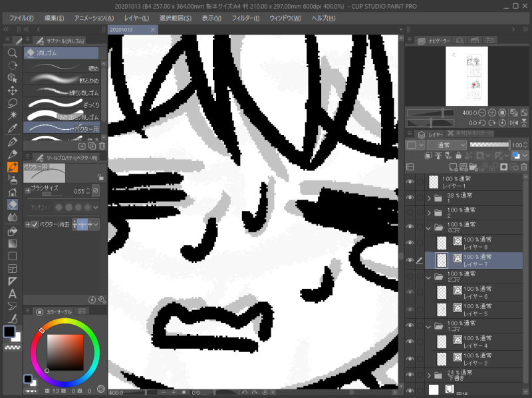This screenshot has height=398, width=532.
Task: Open 編集(E) menu
Action: 55,18
